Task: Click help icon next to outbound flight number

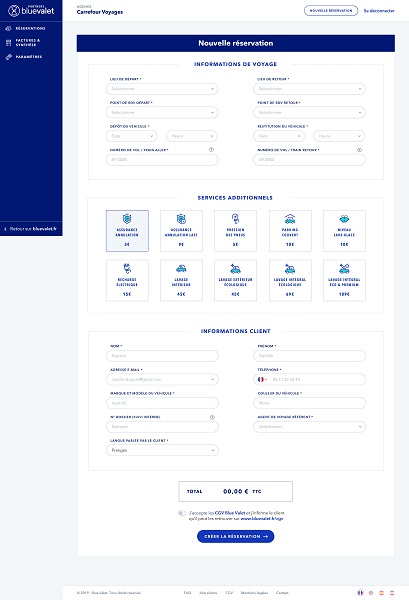Action: (x=211, y=150)
